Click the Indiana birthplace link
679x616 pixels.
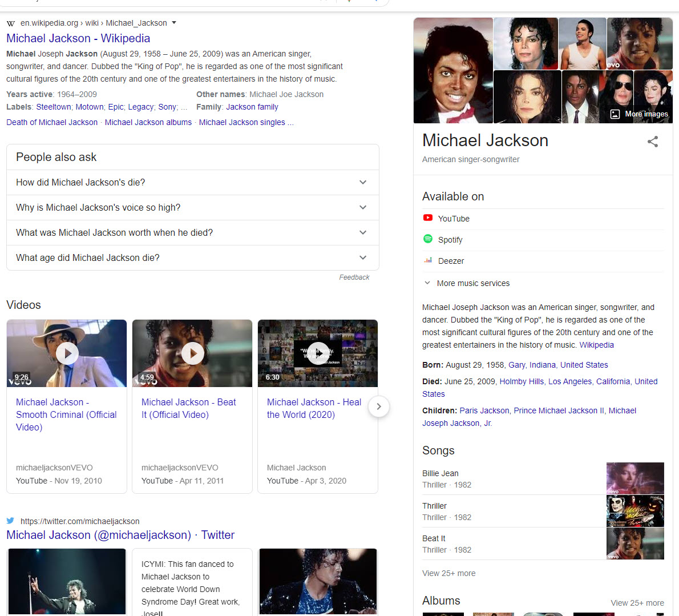coord(543,365)
